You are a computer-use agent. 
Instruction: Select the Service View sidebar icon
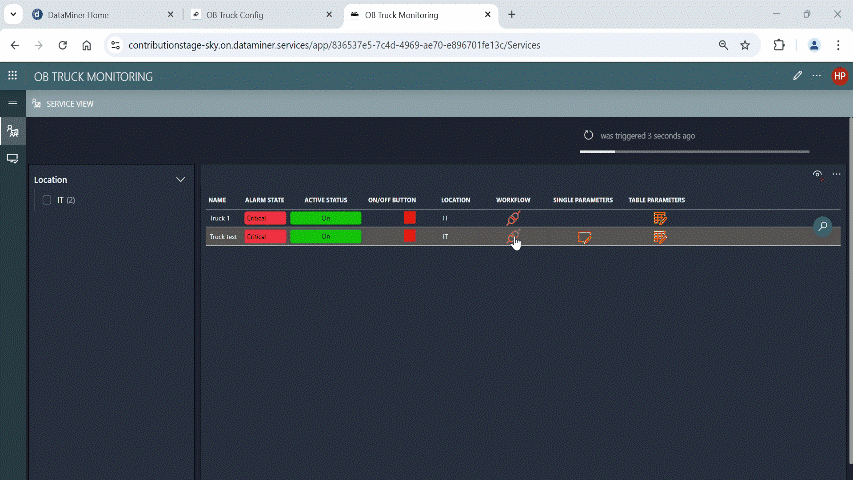[x=13, y=131]
